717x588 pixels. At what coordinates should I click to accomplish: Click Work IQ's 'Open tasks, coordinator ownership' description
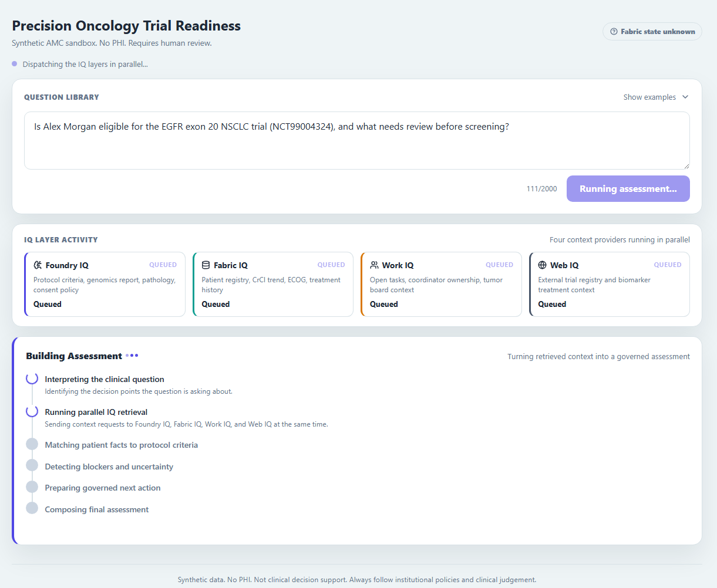pos(436,285)
